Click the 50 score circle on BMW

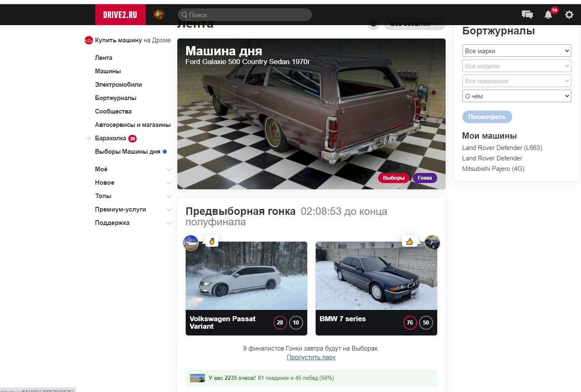click(x=426, y=322)
